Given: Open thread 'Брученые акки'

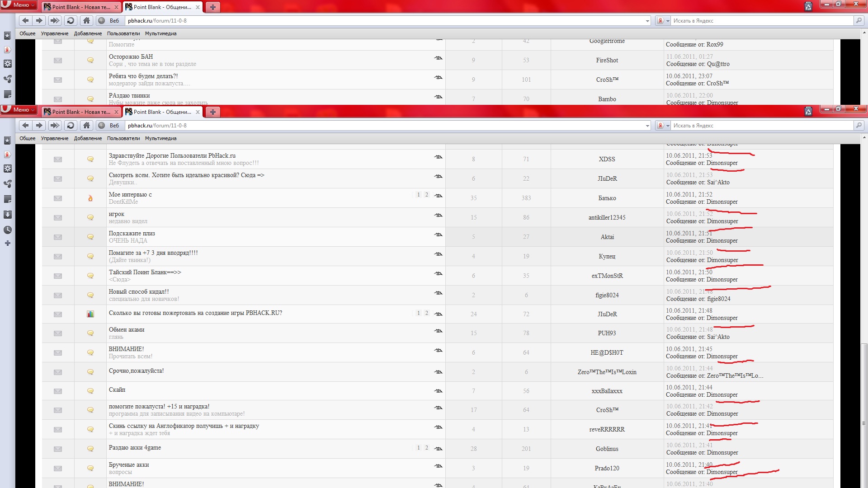Looking at the screenshot, I should coord(129,465).
